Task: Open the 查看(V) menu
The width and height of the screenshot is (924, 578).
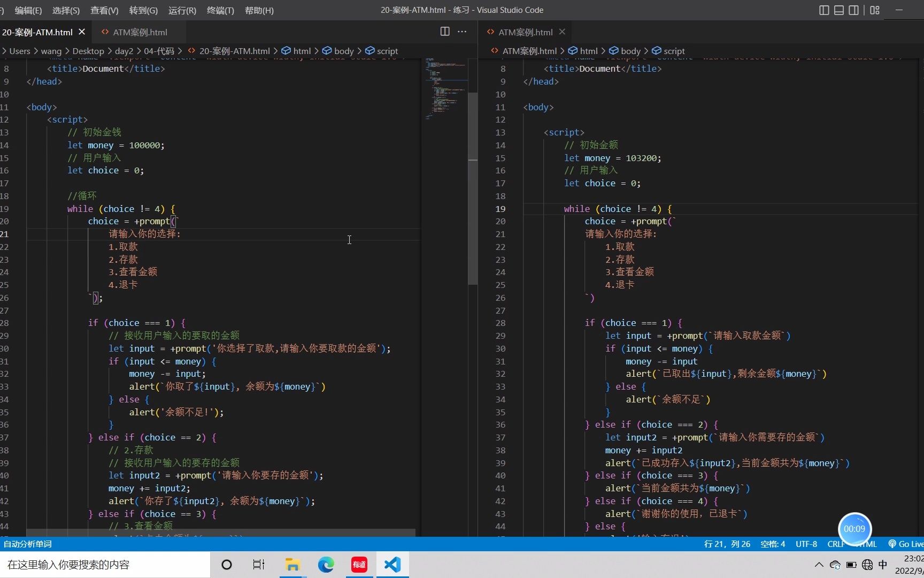Action: click(x=104, y=10)
